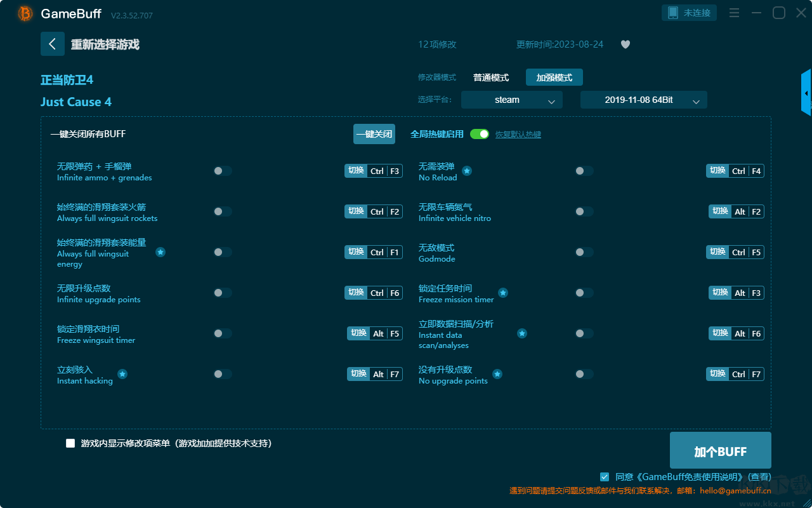The image size is (812, 508).
Task: Click the star icon beside No Reload
Action: [x=467, y=171]
